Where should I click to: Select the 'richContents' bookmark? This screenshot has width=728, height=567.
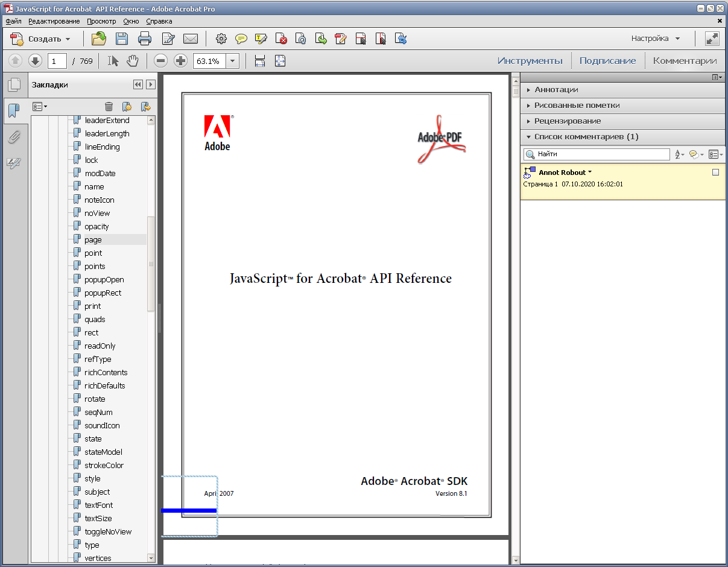tap(106, 373)
